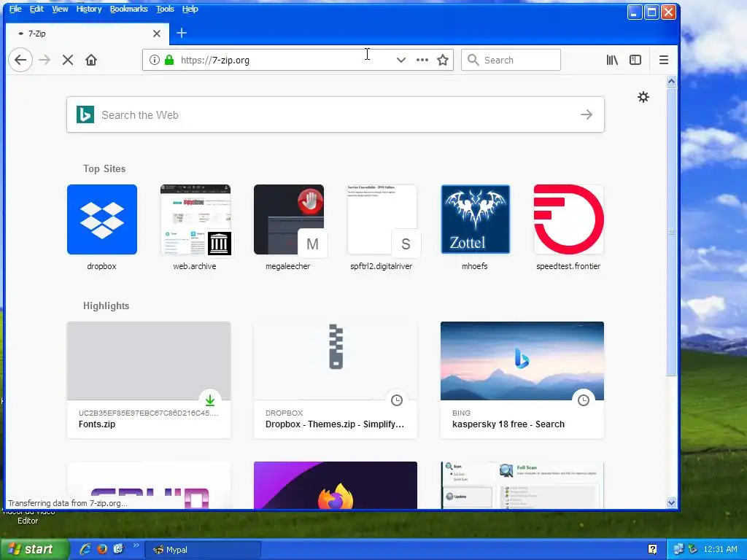Click the Bing logo in search box
Screen dimensions: 747x560
coord(85,114)
